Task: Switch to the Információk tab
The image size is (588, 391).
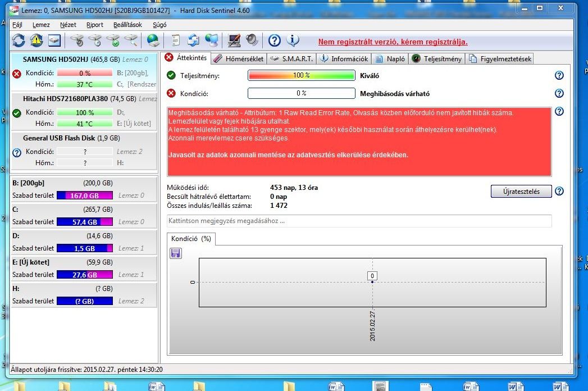Action: (344, 58)
